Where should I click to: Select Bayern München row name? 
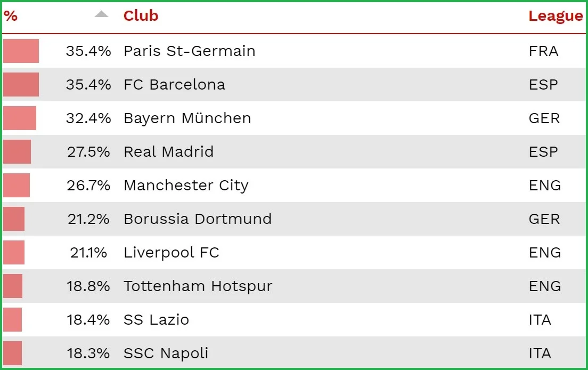pos(187,118)
